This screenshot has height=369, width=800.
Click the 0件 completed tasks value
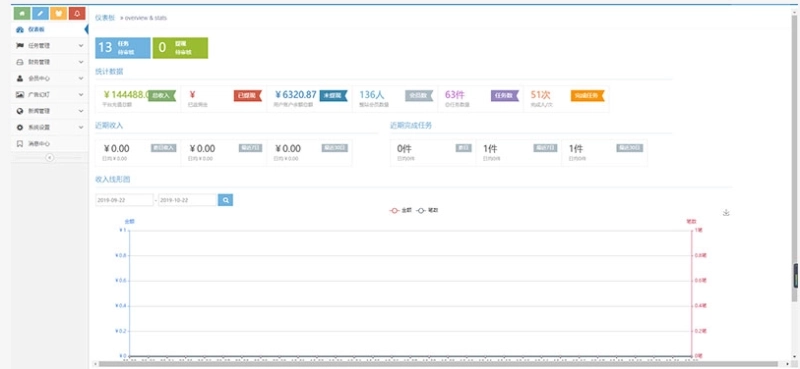tap(405, 149)
